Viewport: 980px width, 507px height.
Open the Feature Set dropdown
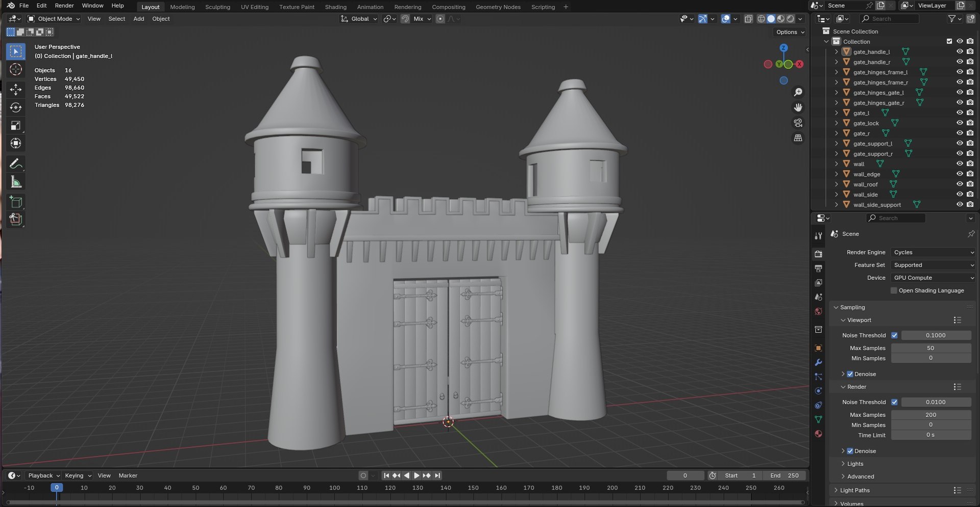934,265
